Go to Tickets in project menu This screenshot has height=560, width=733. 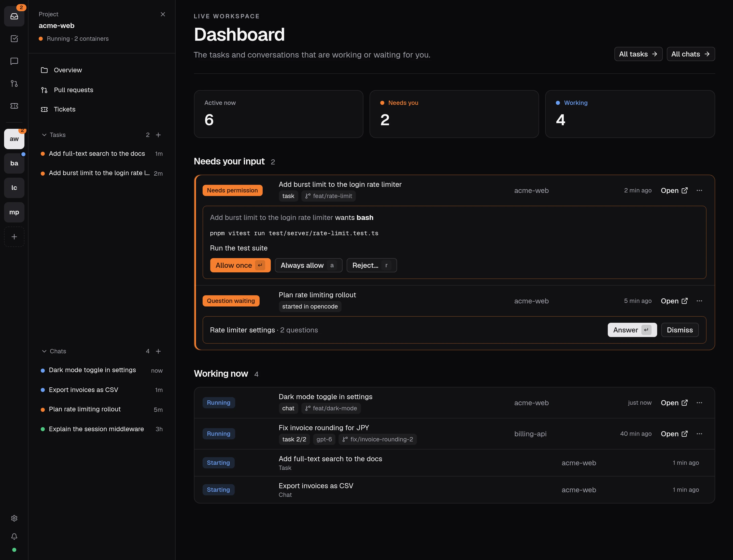(102, 109)
